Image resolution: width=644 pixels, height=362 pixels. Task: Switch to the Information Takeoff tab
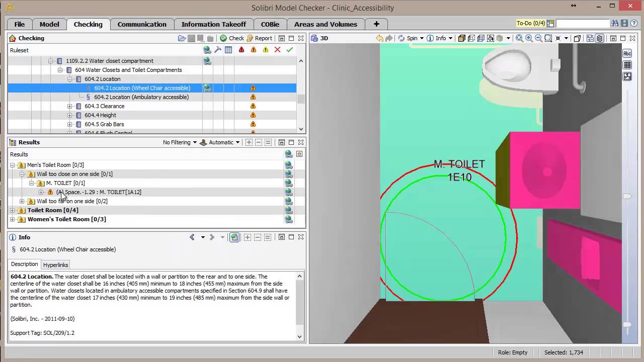[214, 24]
